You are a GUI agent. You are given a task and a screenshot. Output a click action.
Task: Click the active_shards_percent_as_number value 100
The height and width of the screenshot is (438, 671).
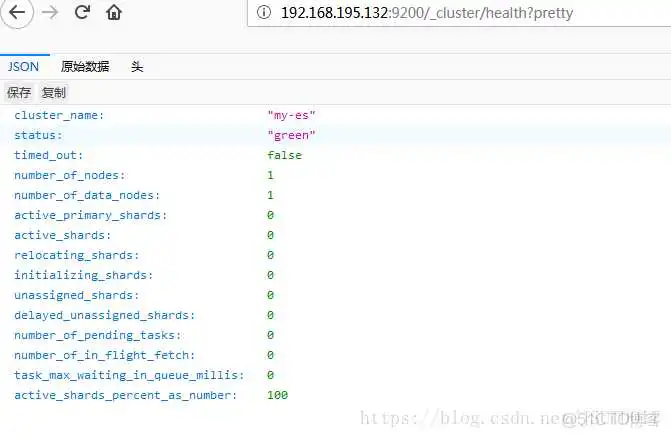click(277, 395)
